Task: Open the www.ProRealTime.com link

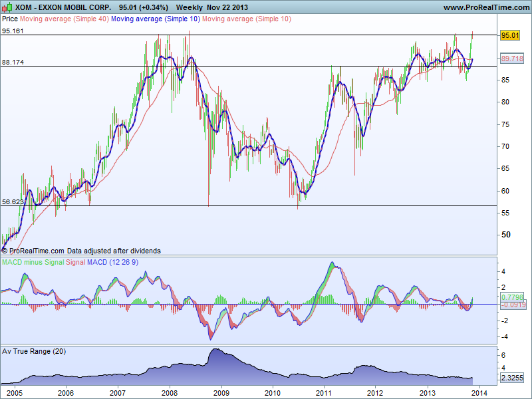Action: coord(486,7)
